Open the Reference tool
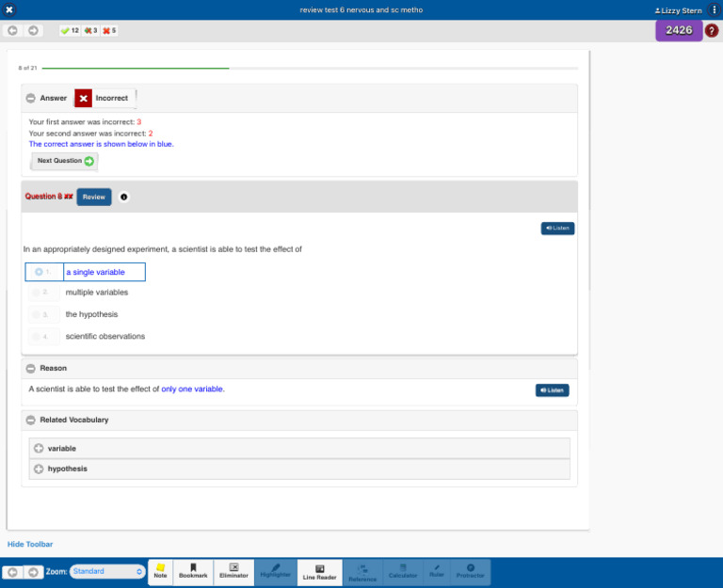The height and width of the screenshot is (588, 723). coord(362,572)
